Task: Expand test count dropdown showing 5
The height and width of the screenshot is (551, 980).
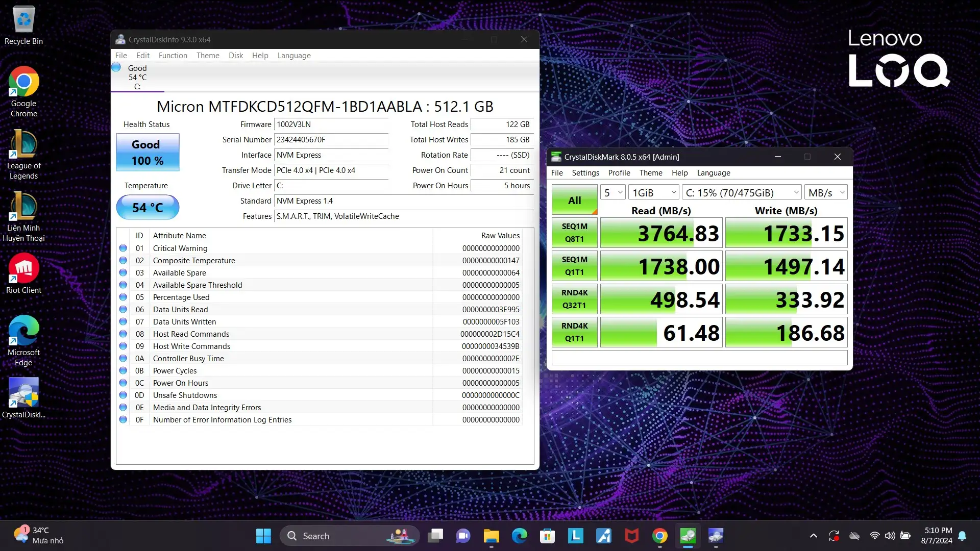Action: coord(613,192)
